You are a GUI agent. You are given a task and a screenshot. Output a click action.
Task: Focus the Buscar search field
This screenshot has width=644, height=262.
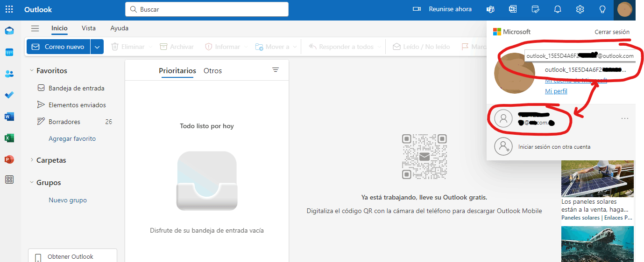point(206,9)
